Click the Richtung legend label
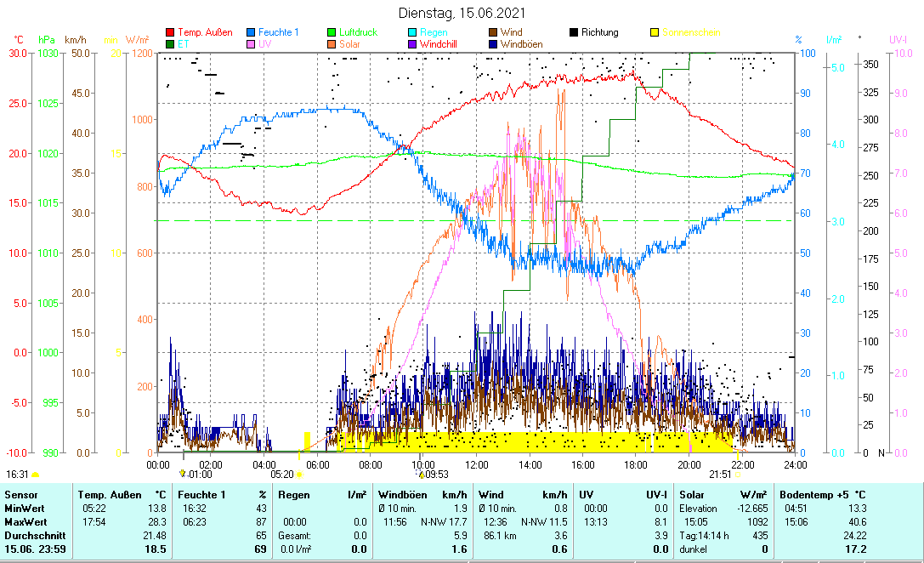 tap(600, 32)
